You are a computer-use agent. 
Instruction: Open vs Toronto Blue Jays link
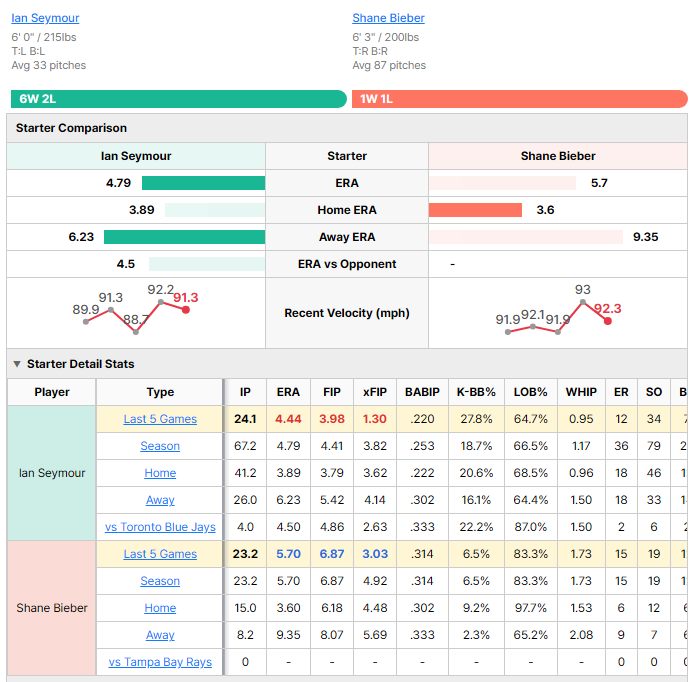coord(160,527)
